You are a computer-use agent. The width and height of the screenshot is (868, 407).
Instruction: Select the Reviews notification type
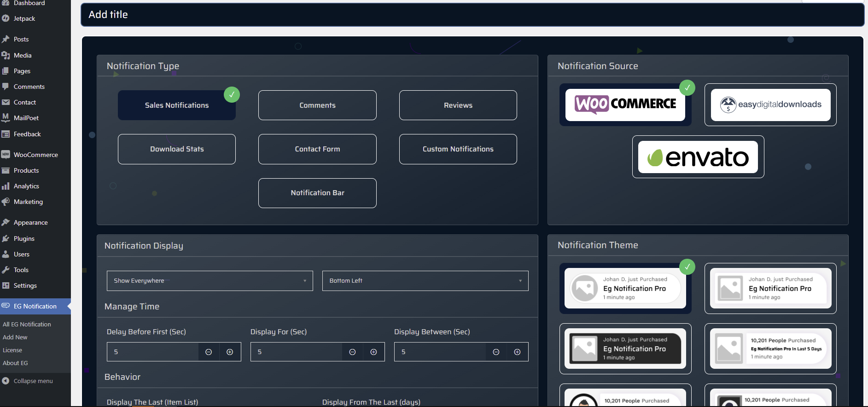(x=458, y=105)
